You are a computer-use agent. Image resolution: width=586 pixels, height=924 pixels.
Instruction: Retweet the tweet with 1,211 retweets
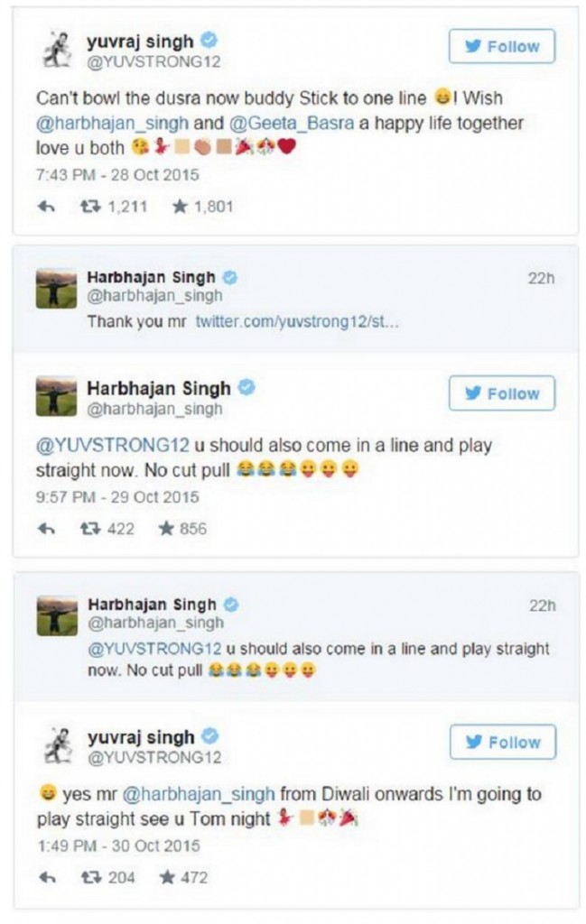pyautogui.click(x=89, y=207)
